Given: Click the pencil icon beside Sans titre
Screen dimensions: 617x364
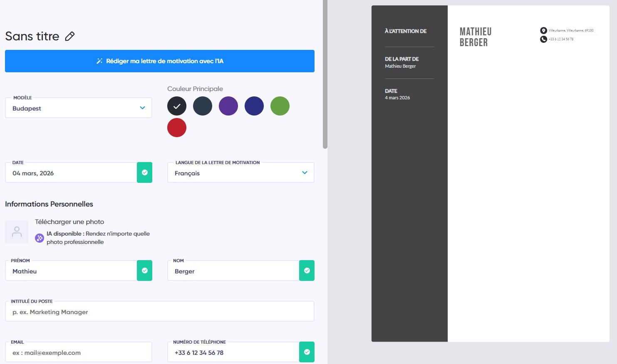Looking at the screenshot, I should [x=69, y=36].
